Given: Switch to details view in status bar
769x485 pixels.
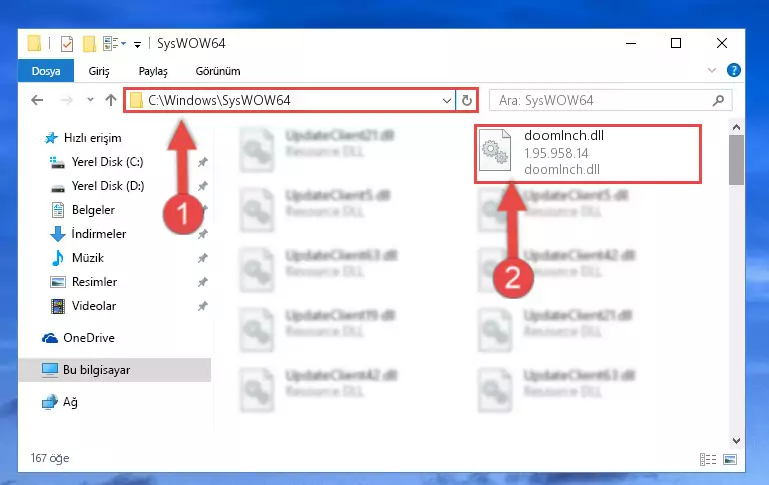Looking at the screenshot, I should pos(708,459).
